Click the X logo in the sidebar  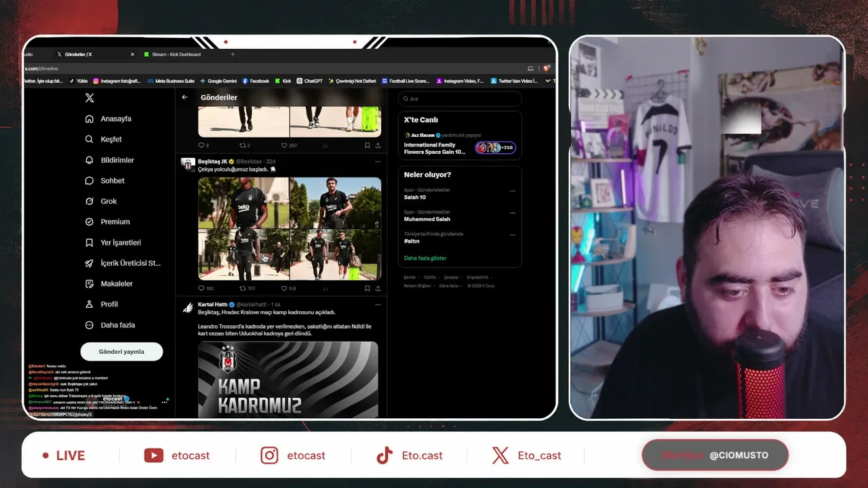tap(90, 98)
